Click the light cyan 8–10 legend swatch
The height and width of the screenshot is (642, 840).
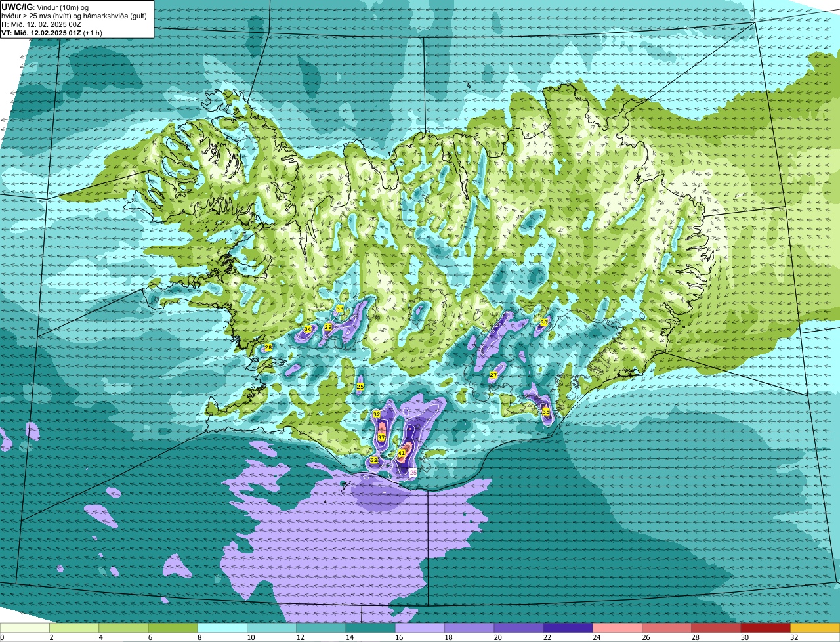point(222,628)
